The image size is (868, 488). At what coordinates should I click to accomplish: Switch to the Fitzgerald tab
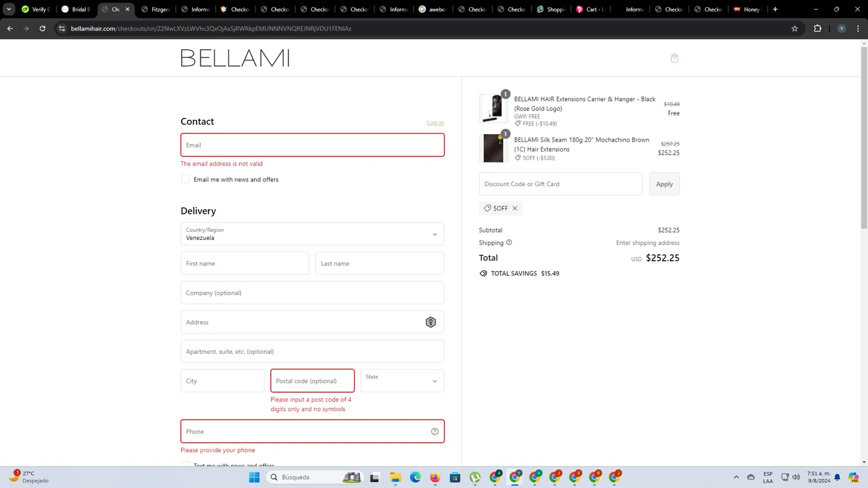tap(155, 9)
